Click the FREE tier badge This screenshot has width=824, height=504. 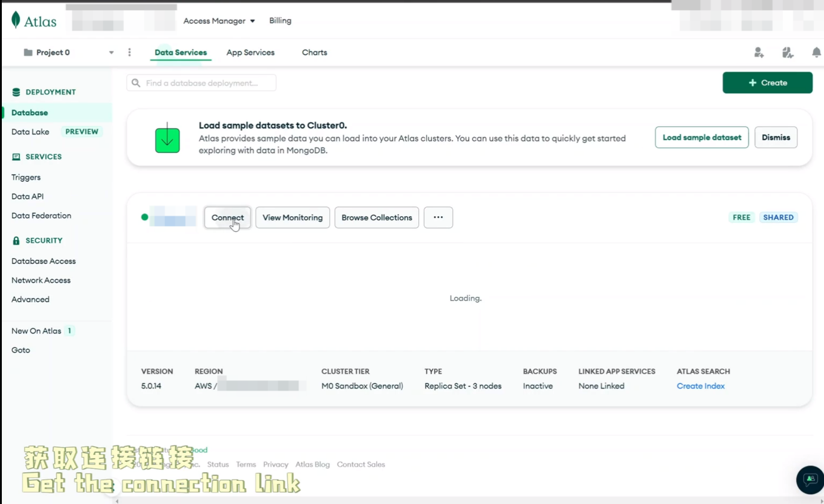tap(741, 217)
